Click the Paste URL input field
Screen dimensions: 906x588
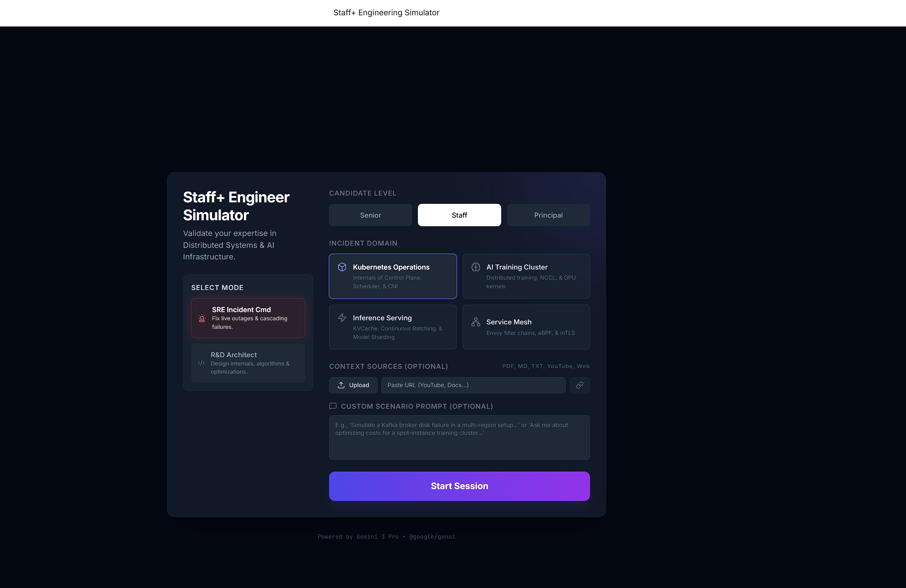[473, 385]
